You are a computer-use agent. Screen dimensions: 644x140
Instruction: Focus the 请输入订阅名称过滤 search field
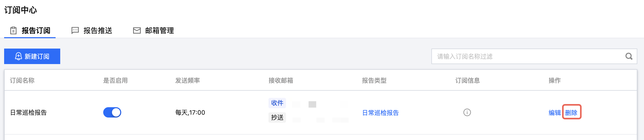tap(528, 56)
